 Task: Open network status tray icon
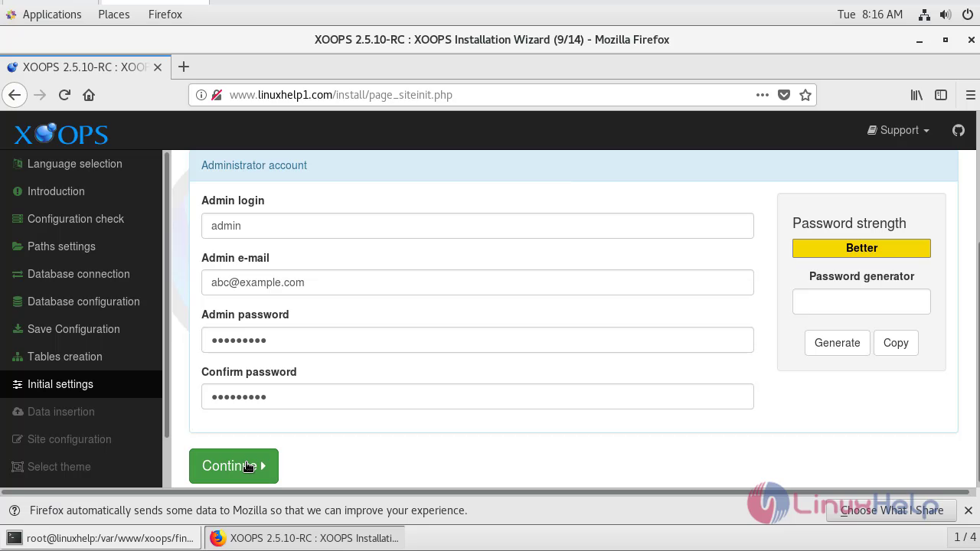pyautogui.click(x=925, y=15)
